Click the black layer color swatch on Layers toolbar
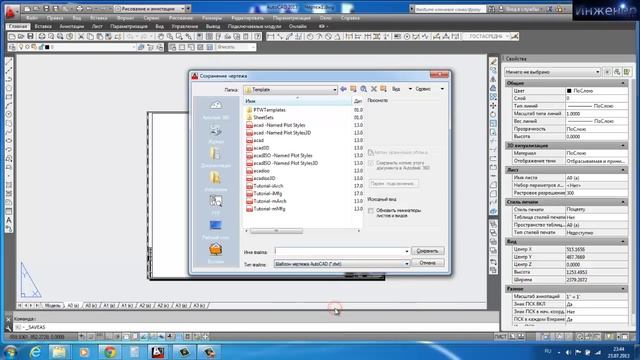 pyautogui.click(x=47, y=47)
